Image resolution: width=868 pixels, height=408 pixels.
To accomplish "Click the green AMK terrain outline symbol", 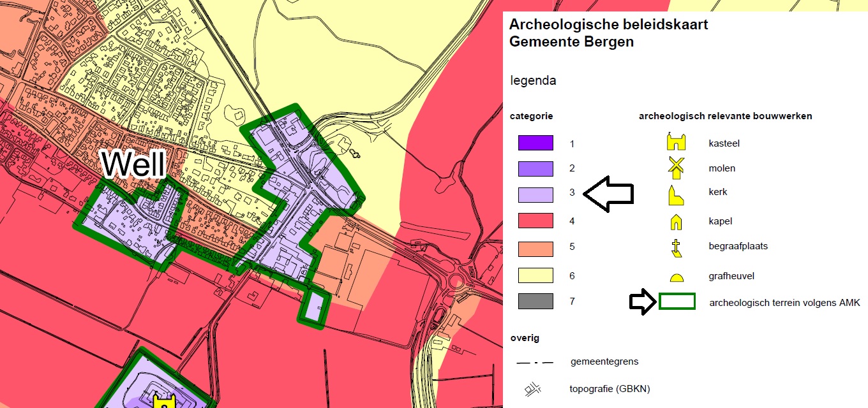I will [x=677, y=302].
